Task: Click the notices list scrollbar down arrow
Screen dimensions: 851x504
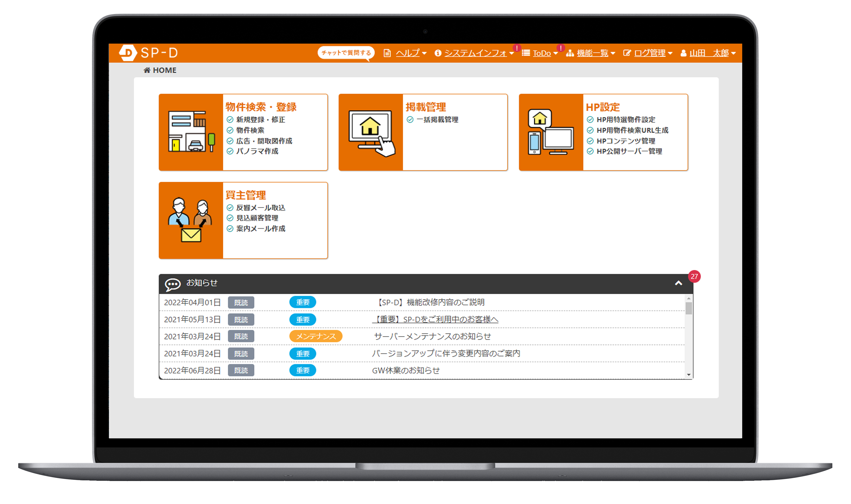Action: tap(688, 375)
